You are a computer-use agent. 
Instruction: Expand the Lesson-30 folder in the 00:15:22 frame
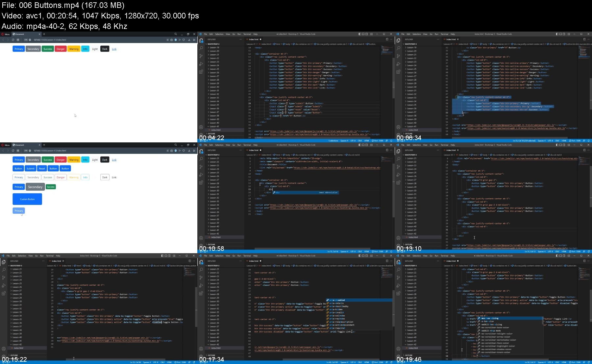point(17,302)
